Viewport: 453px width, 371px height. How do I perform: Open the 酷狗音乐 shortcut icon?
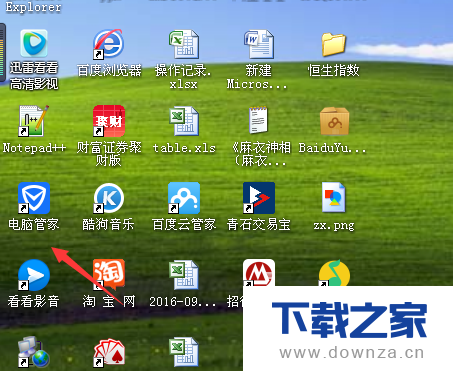tap(109, 198)
